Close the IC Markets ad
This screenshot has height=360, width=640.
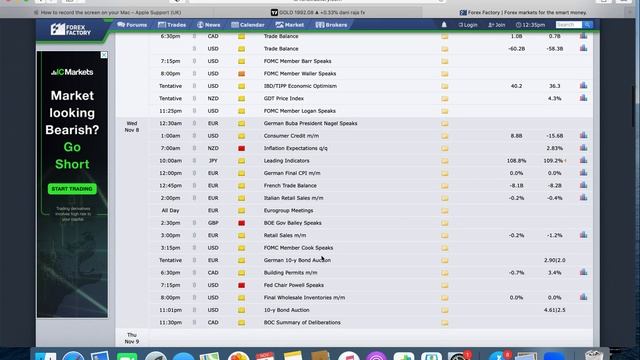coord(104,55)
